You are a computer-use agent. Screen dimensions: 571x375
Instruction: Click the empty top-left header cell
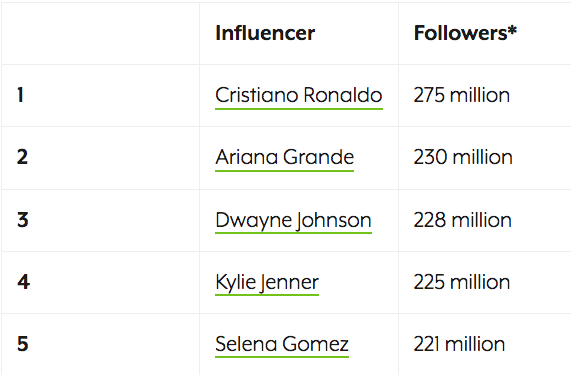[101, 33]
